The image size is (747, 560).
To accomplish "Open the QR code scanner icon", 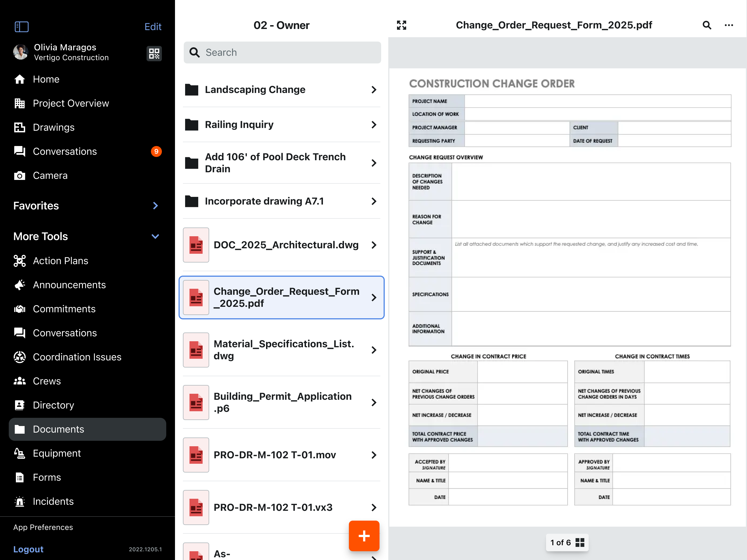I will 154,53.
